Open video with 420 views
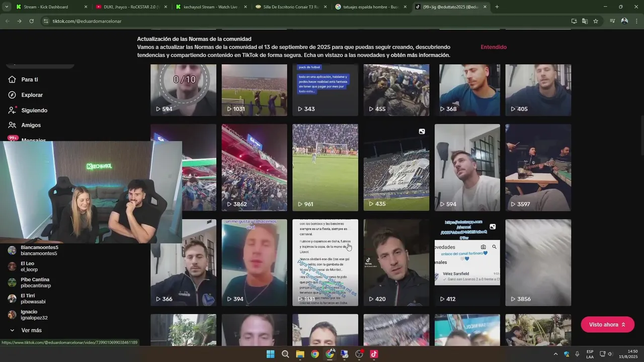The height and width of the screenshot is (362, 644). point(396,262)
